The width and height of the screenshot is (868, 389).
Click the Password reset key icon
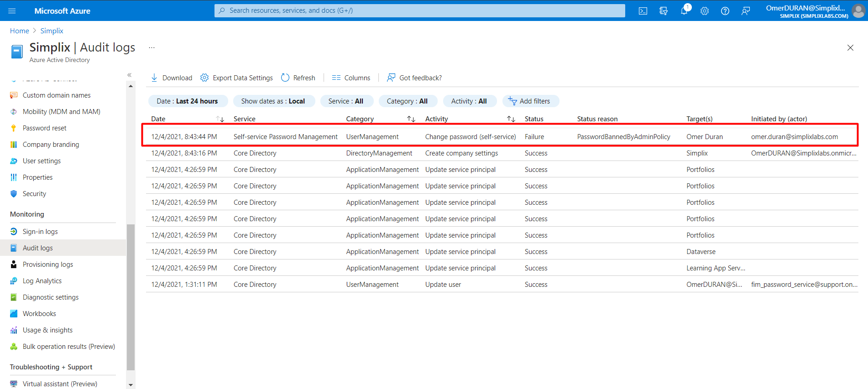click(x=14, y=128)
